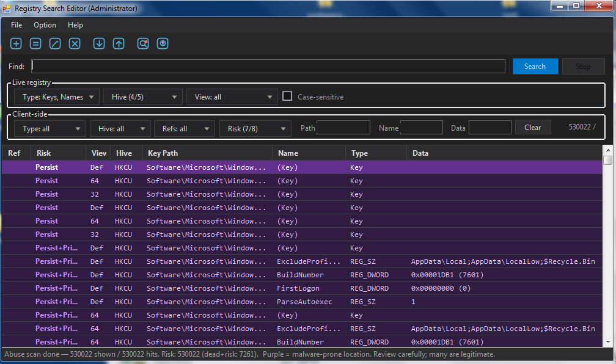The width and height of the screenshot is (616, 364).
Task: Open the 'View: all' dropdown
Action: tap(232, 97)
